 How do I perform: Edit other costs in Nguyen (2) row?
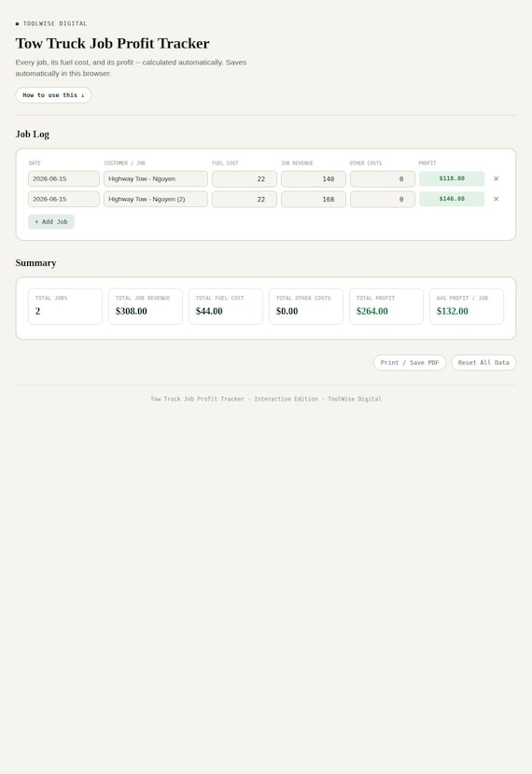(x=383, y=199)
